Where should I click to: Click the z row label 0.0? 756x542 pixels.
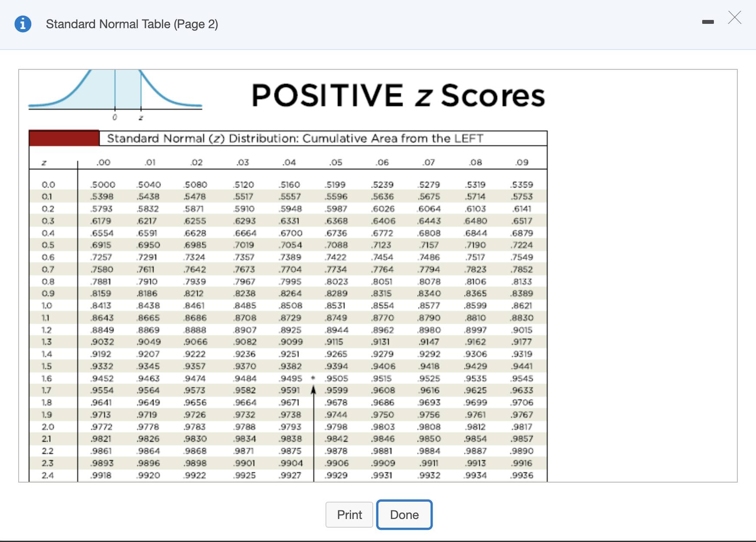click(x=48, y=184)
